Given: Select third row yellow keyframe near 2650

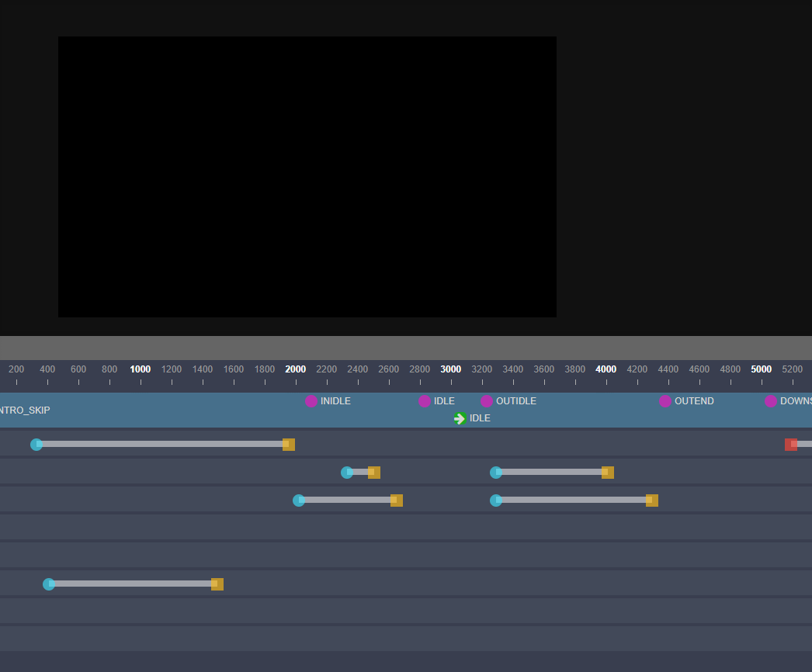Looking at the screenshot, I should point(397,500).
